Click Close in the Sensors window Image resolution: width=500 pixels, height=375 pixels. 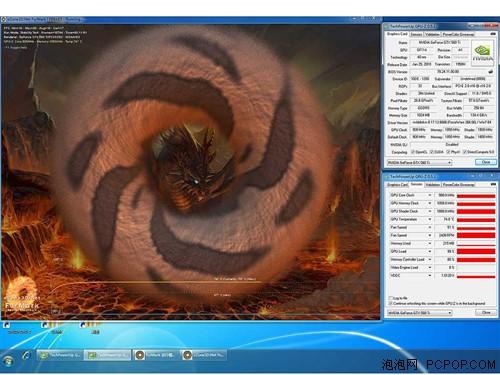(x=486, y=313)
